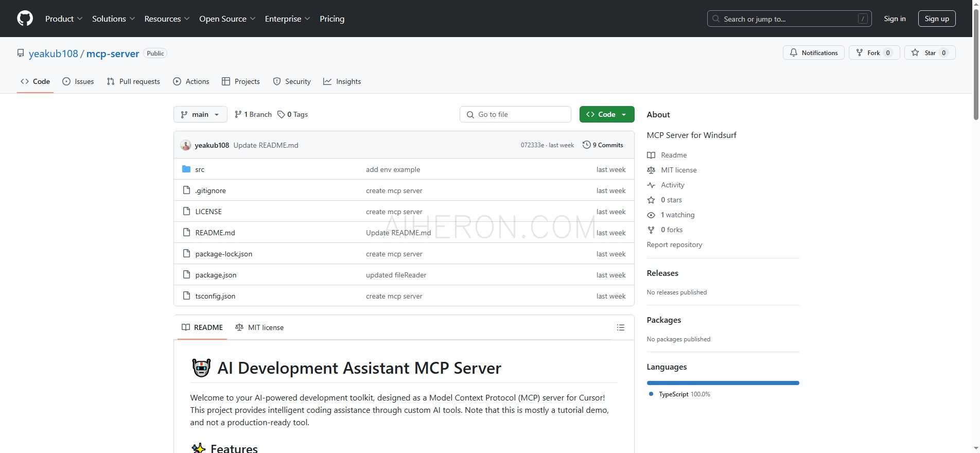Click the .gitignore file icon
The width and height of the screenshot is (980, 453).
tap(186, 190)
